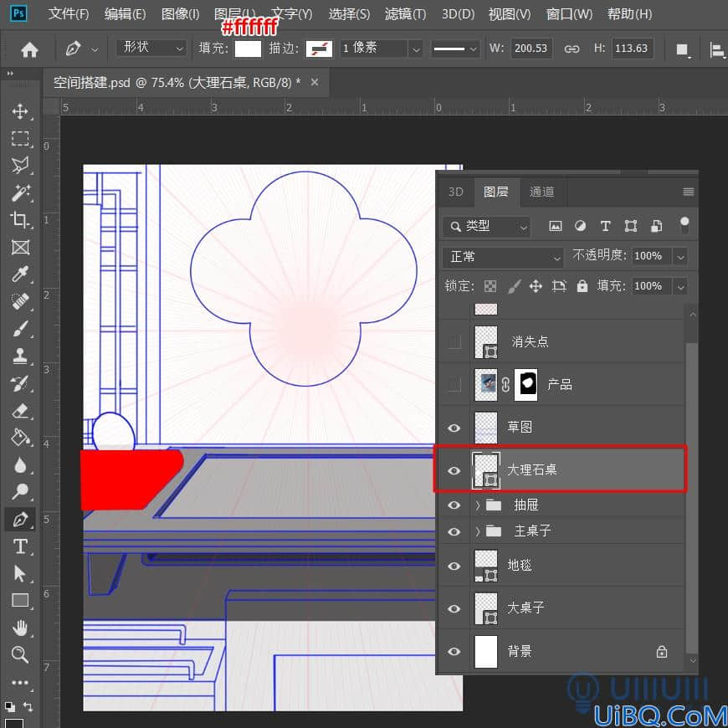Image resolution: width=728 pixels, height=728 pixels.
Task: Filter layers by smart object icon
Action: 656,226
